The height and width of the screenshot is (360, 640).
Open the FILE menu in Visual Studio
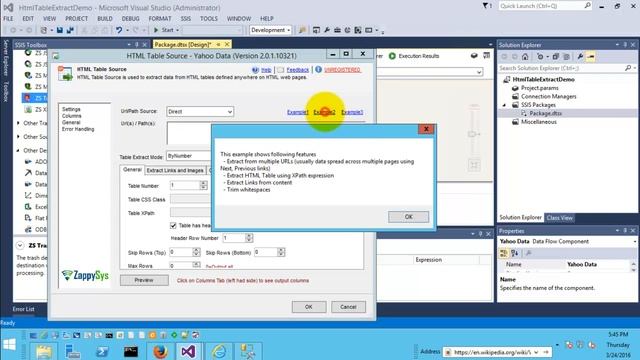(8, 19)
